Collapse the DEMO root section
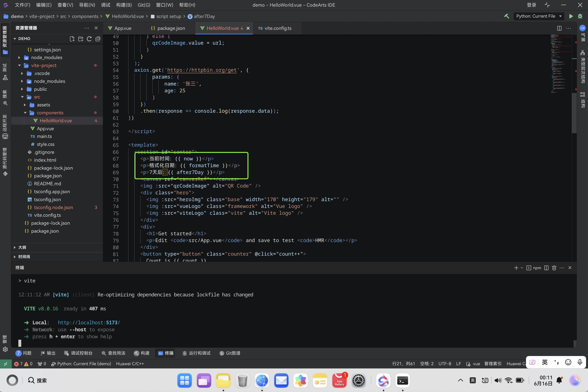 point(15,39)
